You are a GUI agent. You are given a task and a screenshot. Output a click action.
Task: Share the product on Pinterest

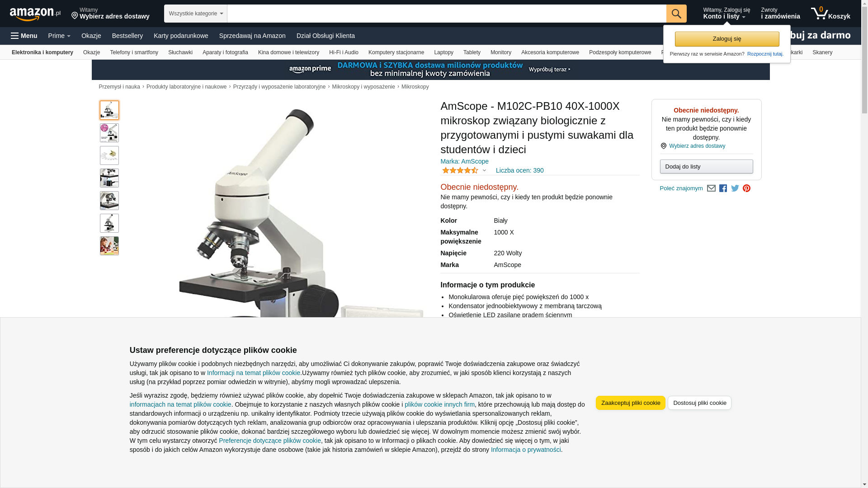(746, 188)
